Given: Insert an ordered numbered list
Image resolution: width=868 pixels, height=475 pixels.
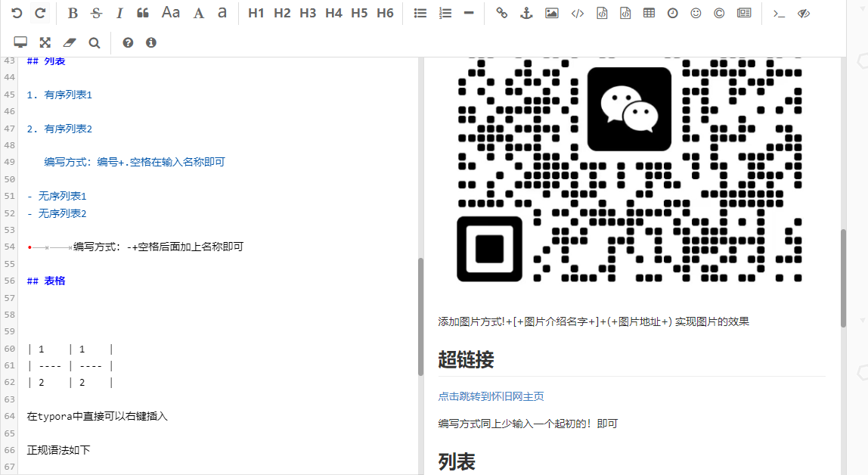Looking at the screenshot, I should coord(445,13).
